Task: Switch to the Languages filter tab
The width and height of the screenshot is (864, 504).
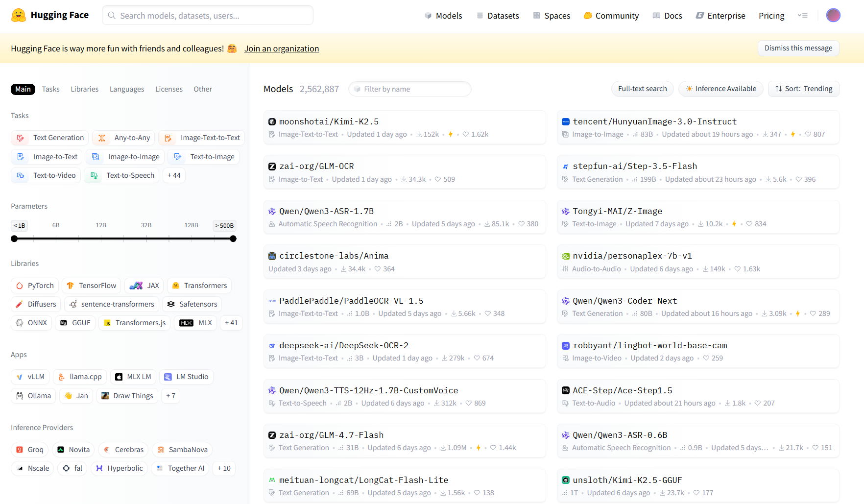Action: tap(127, 89)
